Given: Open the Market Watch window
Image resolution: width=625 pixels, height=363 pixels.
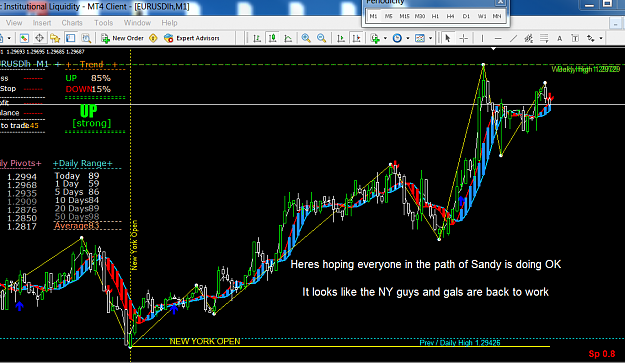Looking at the screenshot, I should pyautogui.click(x=24, y=38).
